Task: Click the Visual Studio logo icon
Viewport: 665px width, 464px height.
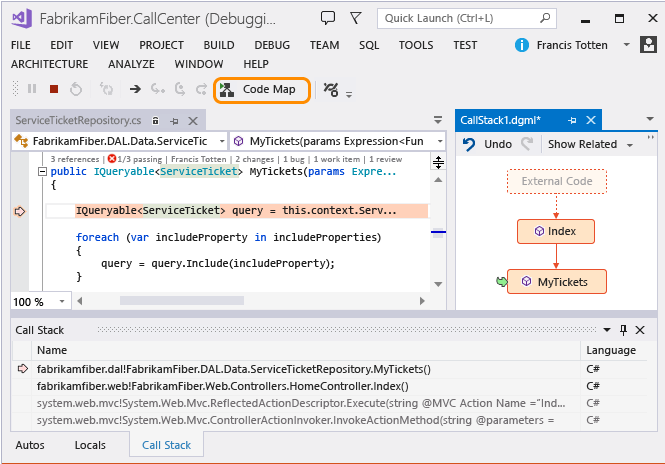Action: (22, 18)
